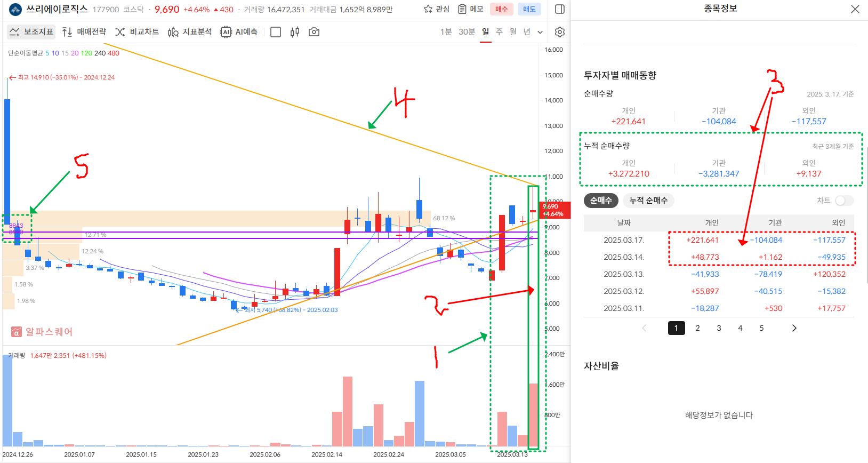Click moving average period 120 label
This screenshot has width=868, height=463.
(86, 53)
